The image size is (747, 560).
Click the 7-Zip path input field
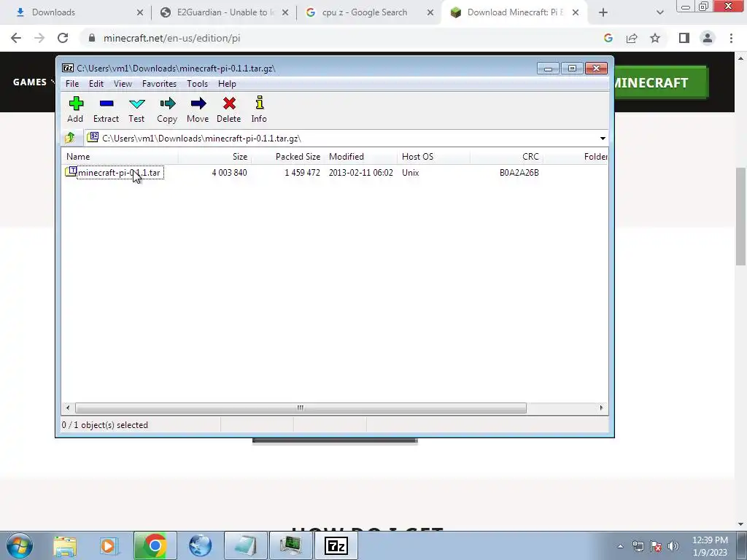341,139
